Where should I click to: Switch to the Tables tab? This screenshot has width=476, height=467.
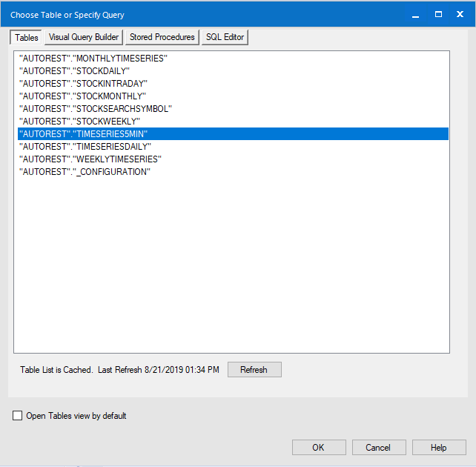point(27,37)
